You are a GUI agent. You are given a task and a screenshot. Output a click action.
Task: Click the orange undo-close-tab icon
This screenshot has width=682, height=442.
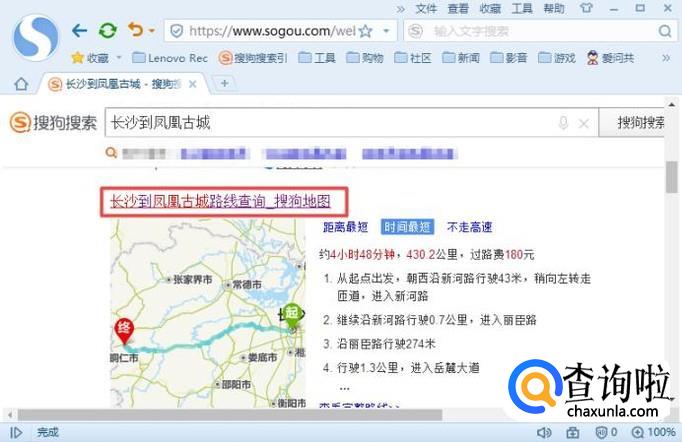coord(134,31)
